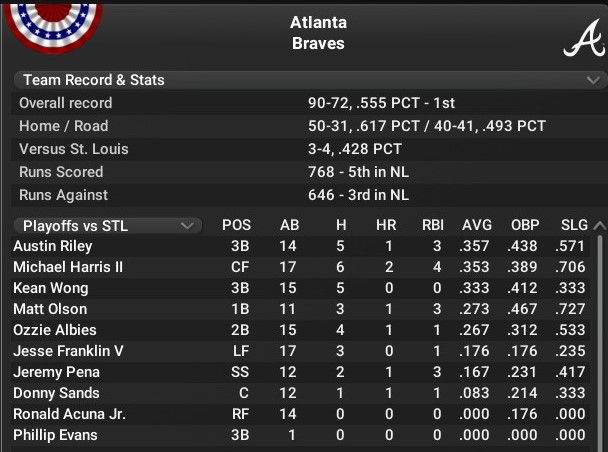Open the Playoffs vs STL dropdown

pos(108,226)
